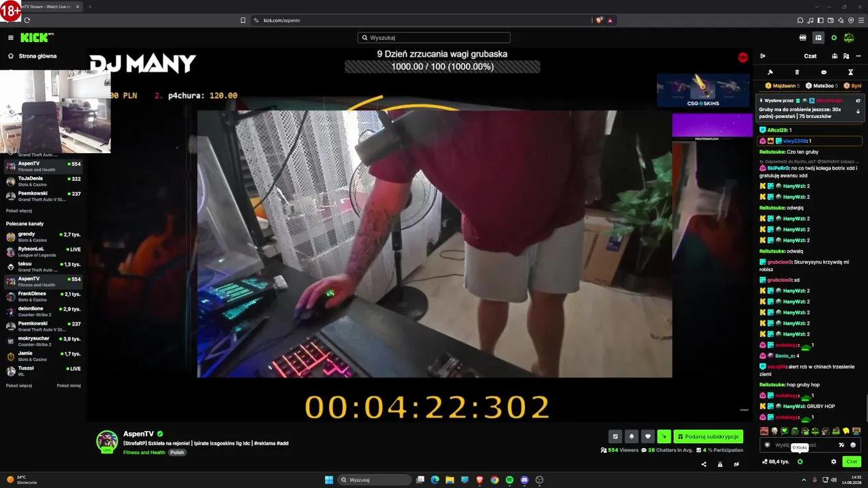This screenshot has width=868, height=488.
Task: Click the clear chat trash icon
Action: 797,73
